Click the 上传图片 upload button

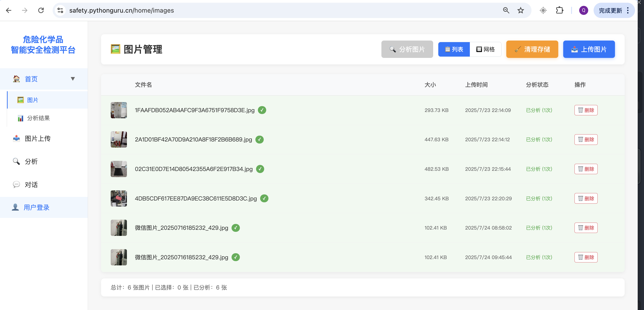point(589,49)
